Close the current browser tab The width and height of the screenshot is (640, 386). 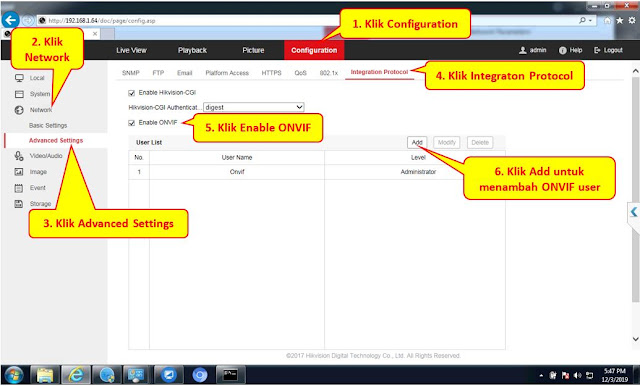pyautogui.click(x=95, y=33)
